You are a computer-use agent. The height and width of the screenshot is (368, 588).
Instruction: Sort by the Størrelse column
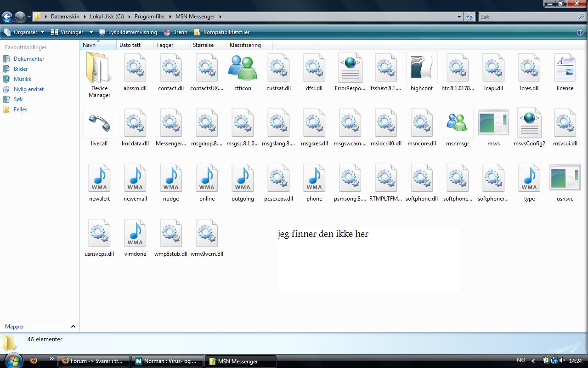pos(209,45)
